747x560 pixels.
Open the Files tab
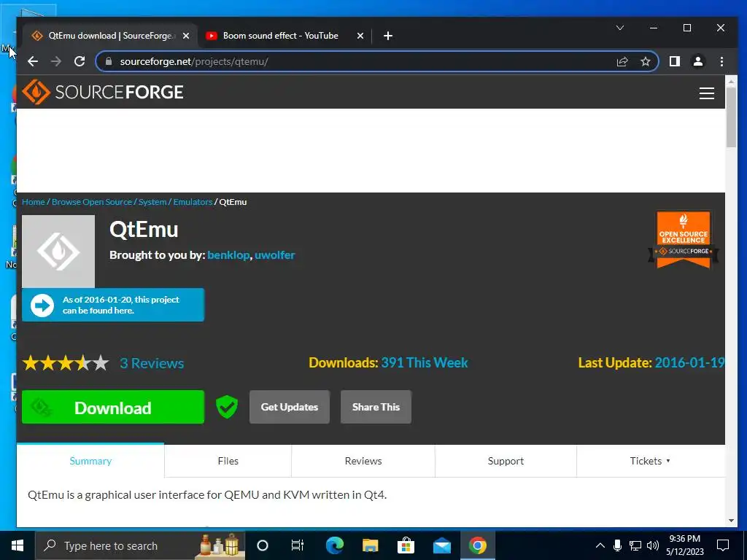228,461
